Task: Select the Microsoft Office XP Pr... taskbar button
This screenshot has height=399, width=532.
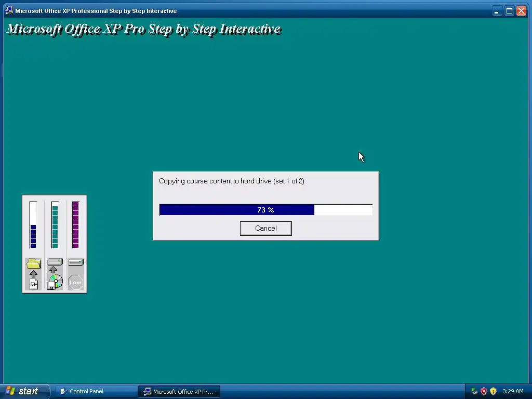Action: click(179, 392)
